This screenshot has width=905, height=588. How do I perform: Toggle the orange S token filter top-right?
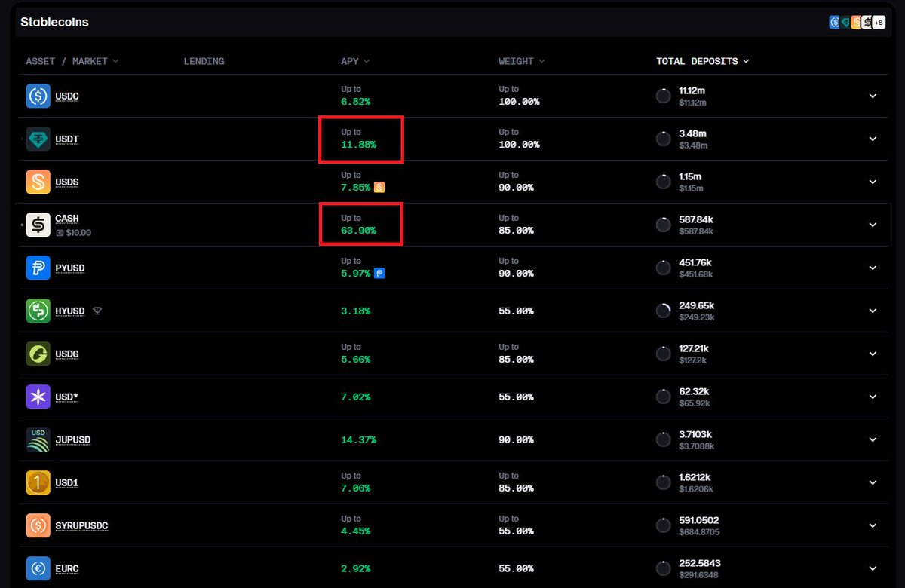pyautogui.click(x=857, y=22)
